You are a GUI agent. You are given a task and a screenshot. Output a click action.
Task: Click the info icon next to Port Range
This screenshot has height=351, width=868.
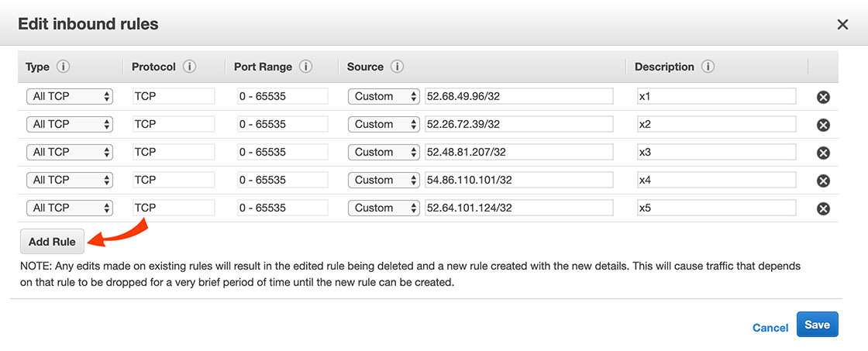pyautogui.click(x=305, y=67)
